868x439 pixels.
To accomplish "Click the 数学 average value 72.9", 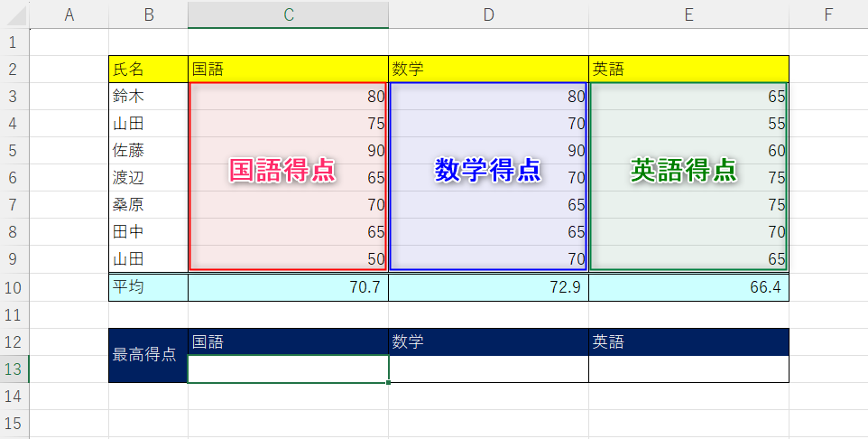I will (488, 287).
